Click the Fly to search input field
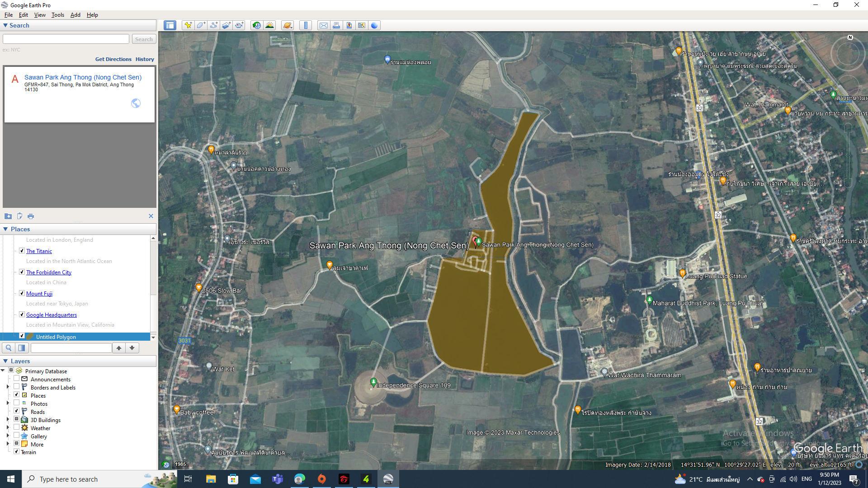This screenshot has height=488, width=868. (66, 39)
